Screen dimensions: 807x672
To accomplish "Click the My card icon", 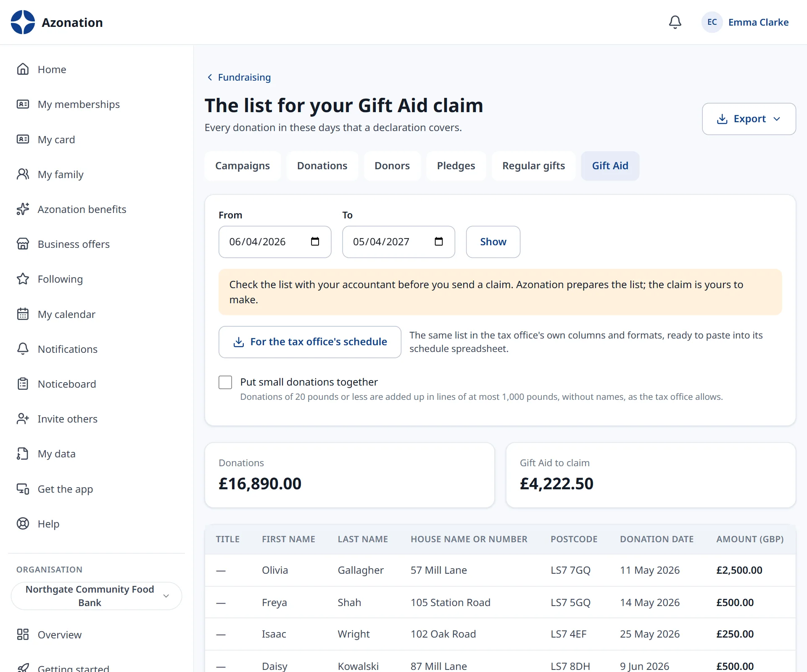I will pos(23,139).
